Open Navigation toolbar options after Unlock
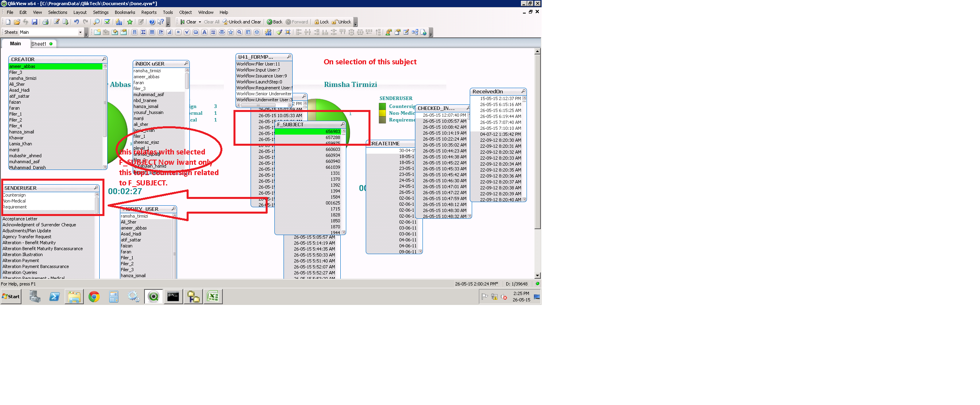980x405 pixels. (x=355, y=22)
